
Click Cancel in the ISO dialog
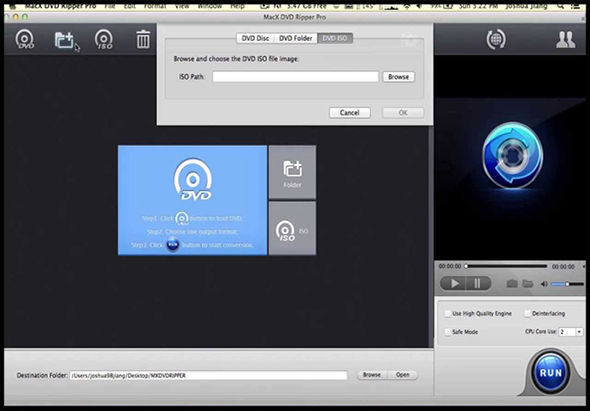(x=350, y=113)
